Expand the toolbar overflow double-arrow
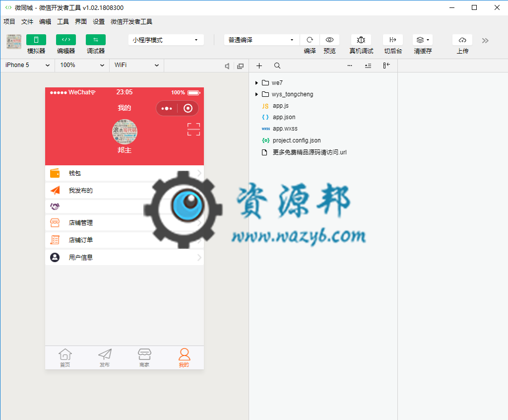The image size is (508, 420). coord(485,41)
